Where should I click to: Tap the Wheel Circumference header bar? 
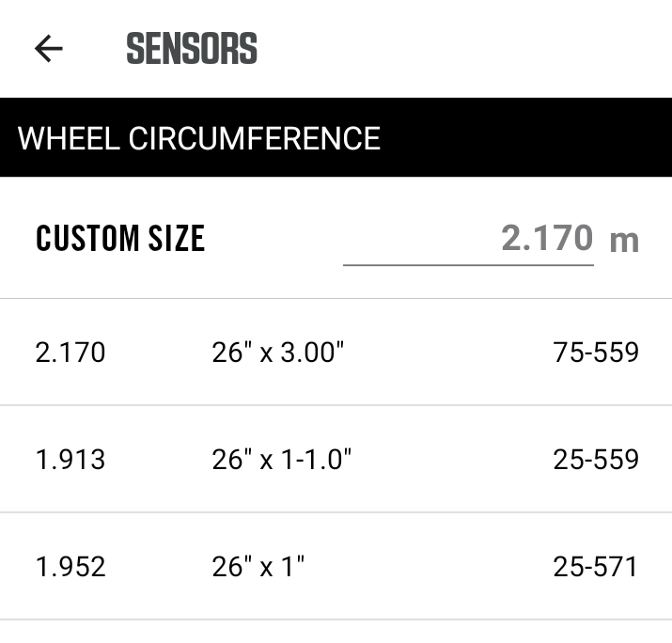[x=336, y=138]
